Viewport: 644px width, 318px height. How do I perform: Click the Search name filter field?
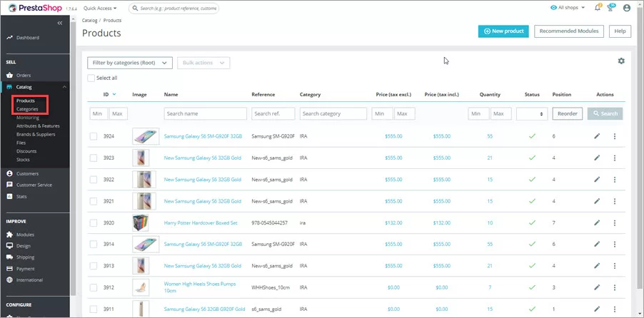click(205, 114)
